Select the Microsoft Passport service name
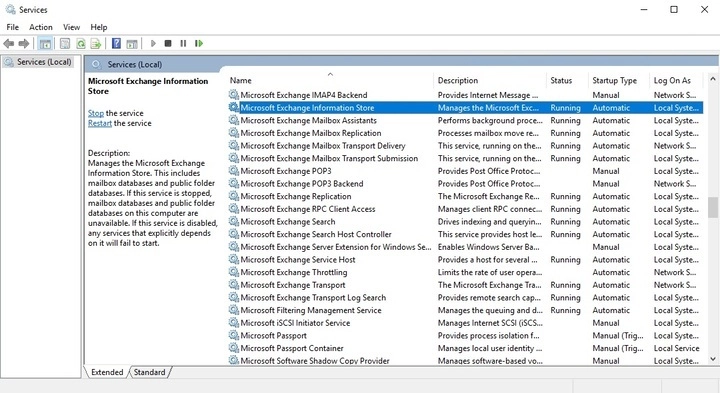The image size is (720, 393). tap(274, 336)
